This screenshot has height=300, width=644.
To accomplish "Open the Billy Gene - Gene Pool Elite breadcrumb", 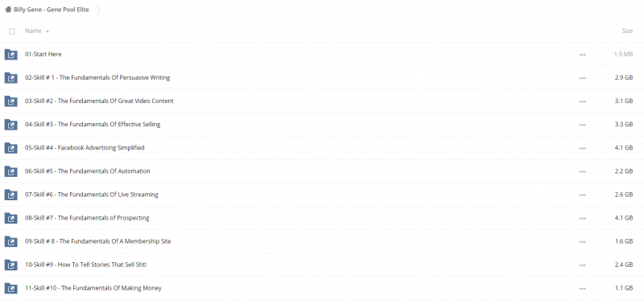I will point(51,10).
